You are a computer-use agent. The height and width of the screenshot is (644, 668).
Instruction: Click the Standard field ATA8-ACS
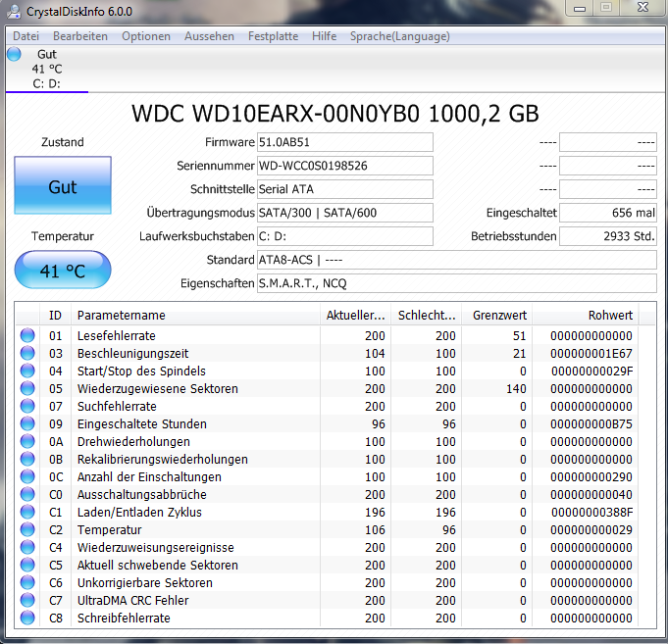[x=457, y=260]
